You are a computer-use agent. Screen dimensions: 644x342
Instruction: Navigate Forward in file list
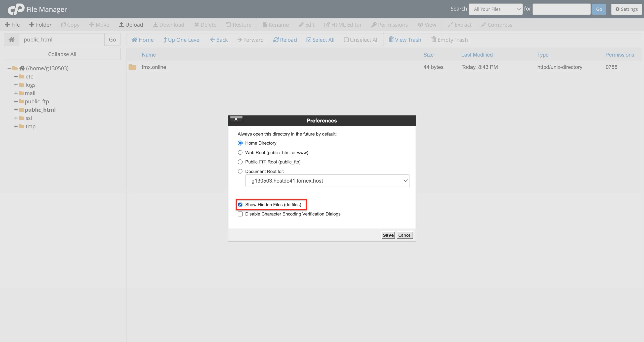click(251, 40)
